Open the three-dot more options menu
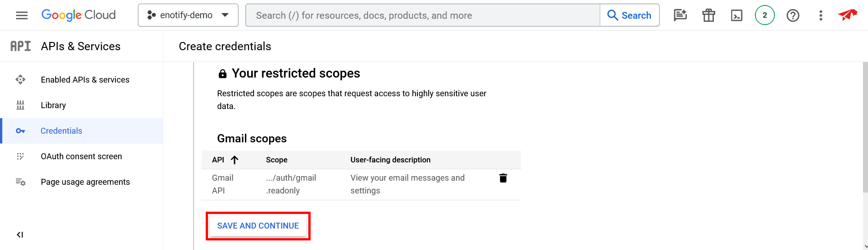 [x=821, y=16]
